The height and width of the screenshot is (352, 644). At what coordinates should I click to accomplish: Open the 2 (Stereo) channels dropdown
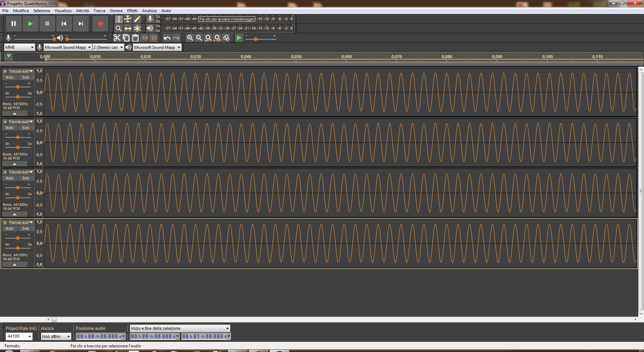pyautogui.click(x=108, y=47)
